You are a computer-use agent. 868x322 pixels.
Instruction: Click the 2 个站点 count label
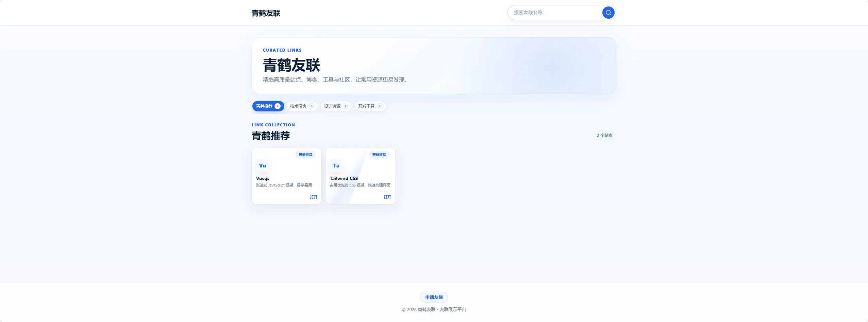click(x=604, y=135)
